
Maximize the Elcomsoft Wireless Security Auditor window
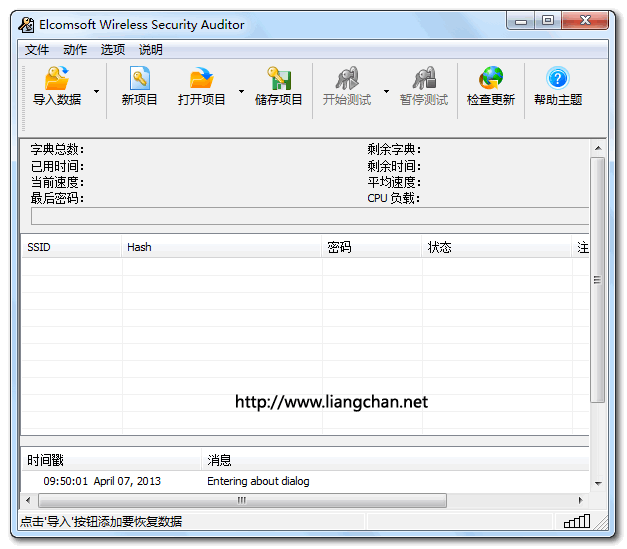tap(548, 20)
